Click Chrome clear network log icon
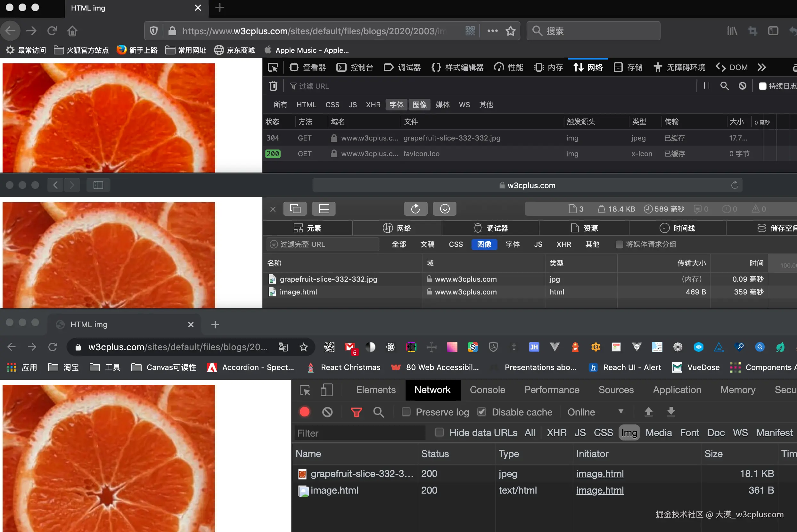Screen dimensions: 797x532 pyautogui.click(x=327, y=412)
